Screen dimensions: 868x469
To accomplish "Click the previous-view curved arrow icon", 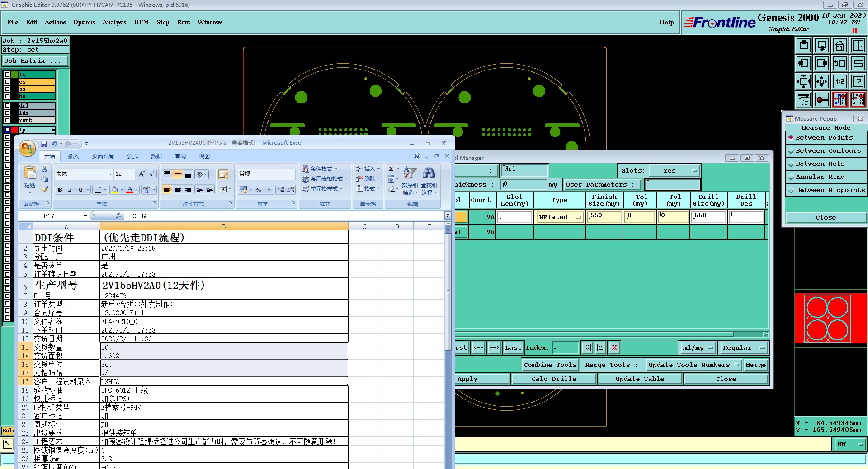I will (840, 63).
